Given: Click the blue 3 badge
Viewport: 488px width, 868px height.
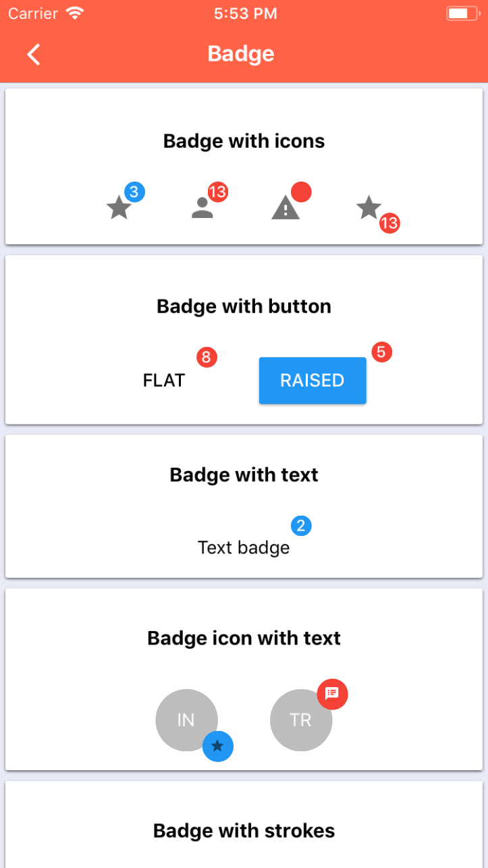Looking at the screenshot, I should click(134, 192).
